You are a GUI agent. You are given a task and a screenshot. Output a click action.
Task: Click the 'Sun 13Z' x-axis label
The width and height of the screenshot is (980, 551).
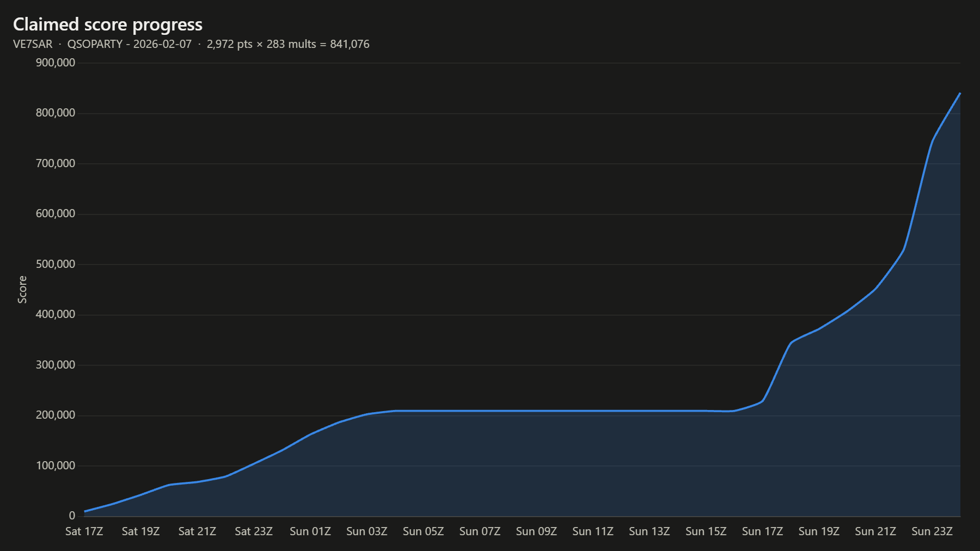pyautogui.click(x=650, y=531)
